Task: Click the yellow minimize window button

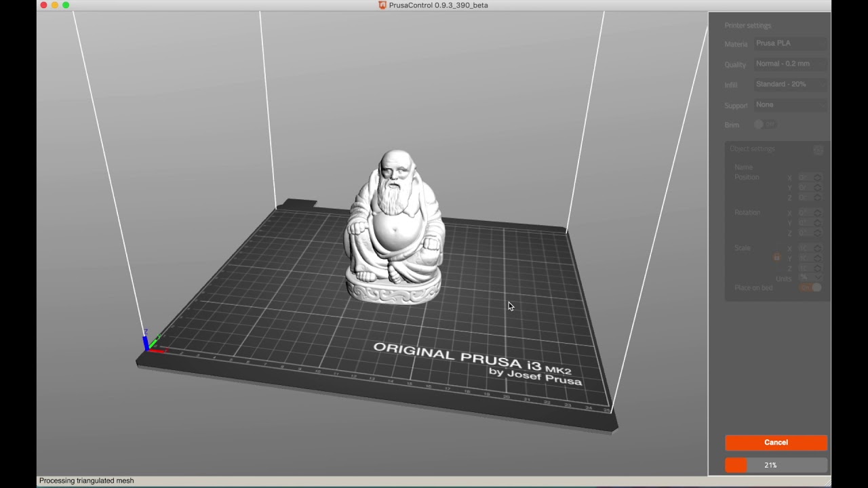Action: coord(55,5)
